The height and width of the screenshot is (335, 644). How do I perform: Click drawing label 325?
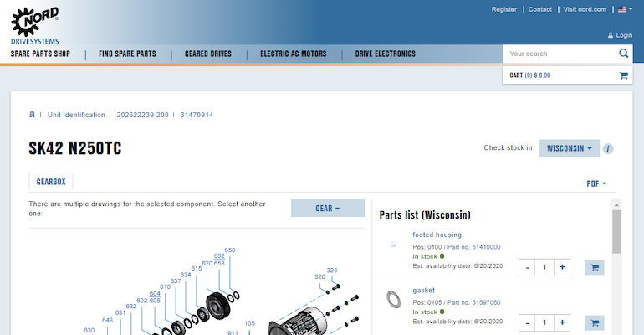[332, 270]
